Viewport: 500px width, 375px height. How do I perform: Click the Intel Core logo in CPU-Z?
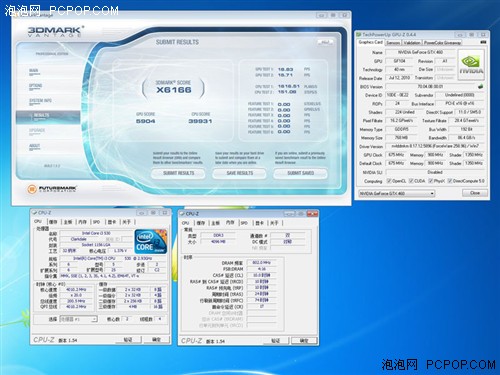(150, 242)
